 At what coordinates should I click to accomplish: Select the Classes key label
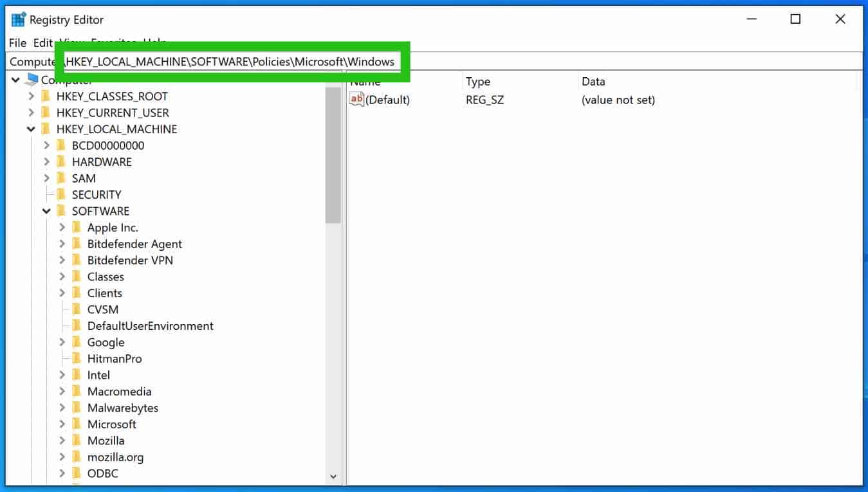[x=106, y=277]
